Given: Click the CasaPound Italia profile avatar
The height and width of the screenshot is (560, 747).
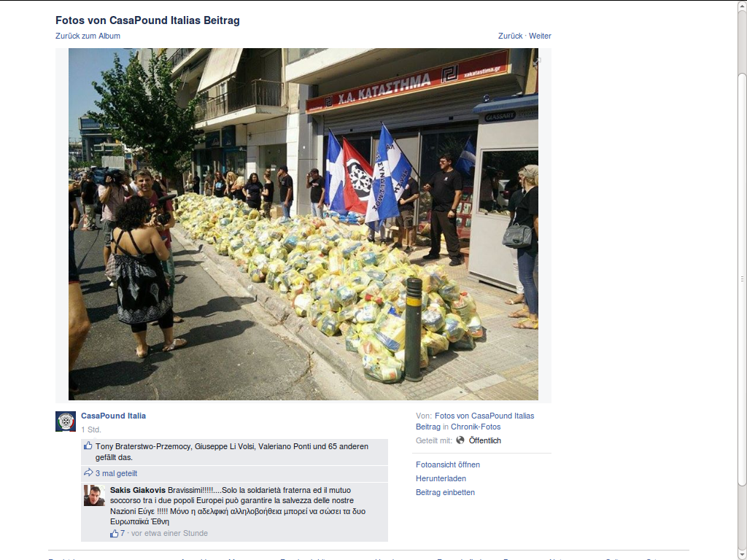Looking at the screenshot, I should coord(66,421).
